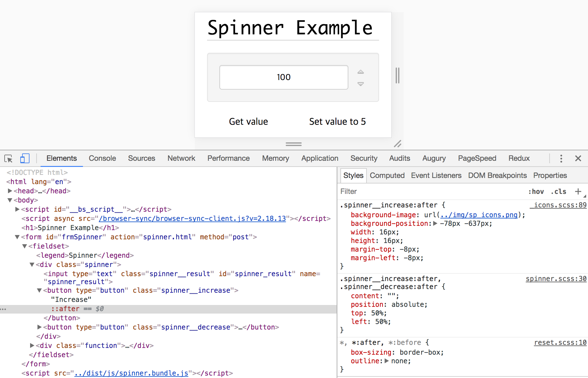This screenshot has width=588, height=378.
Task: Open the Security tab
Action: click(x=364, y=158)
